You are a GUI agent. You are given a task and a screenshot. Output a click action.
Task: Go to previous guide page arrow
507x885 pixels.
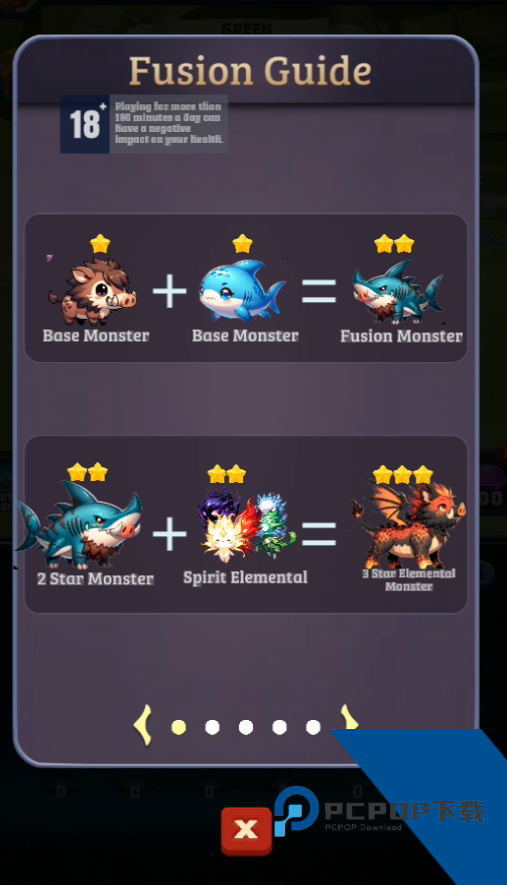pyautogui.click(x=143, y=725)
